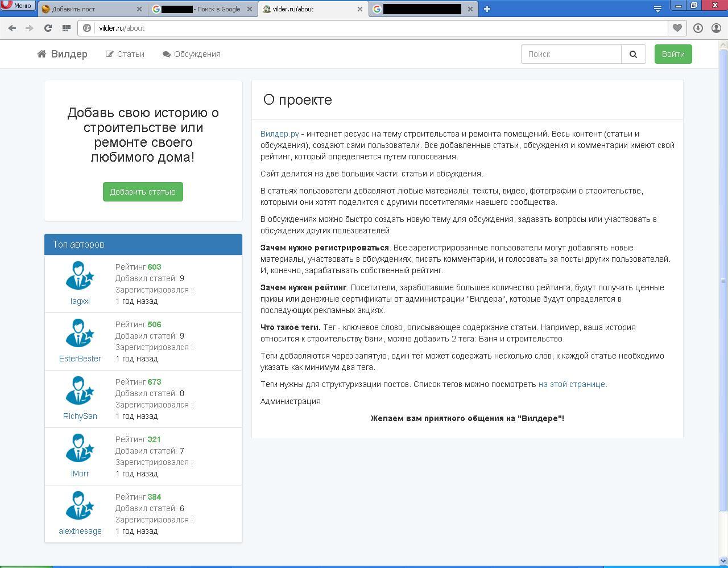Click EsterBester avatar icon
The height and width of the screenshot is (568, 728).
pyautogui.click(x=80, y=333)
